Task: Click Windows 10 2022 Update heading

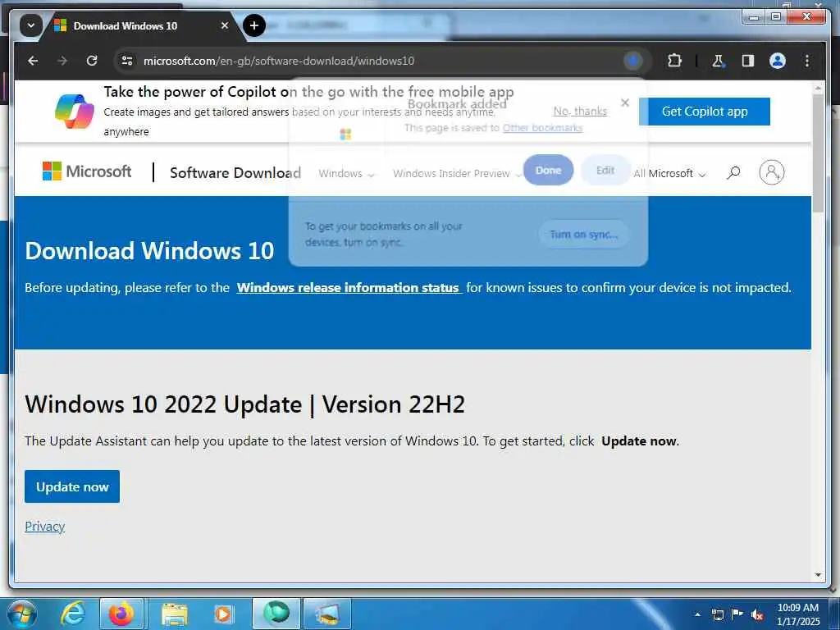Action: [244, 404]
